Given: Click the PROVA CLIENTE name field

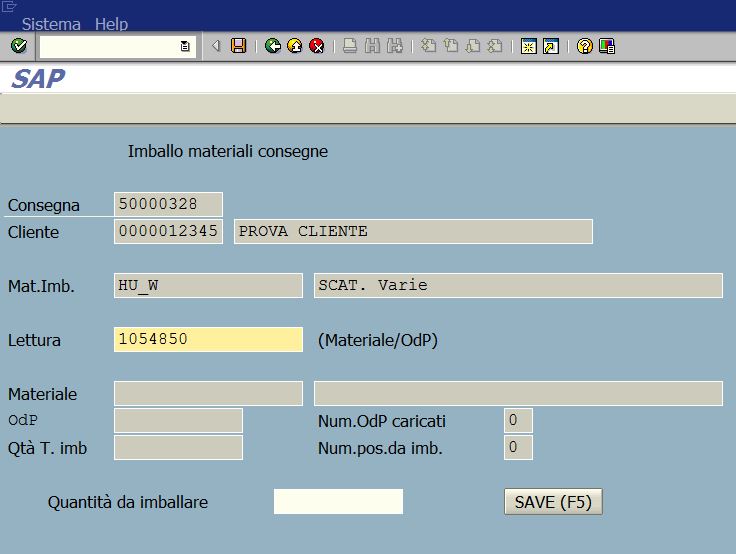Looking at the screenshot, I should (414, 231).
